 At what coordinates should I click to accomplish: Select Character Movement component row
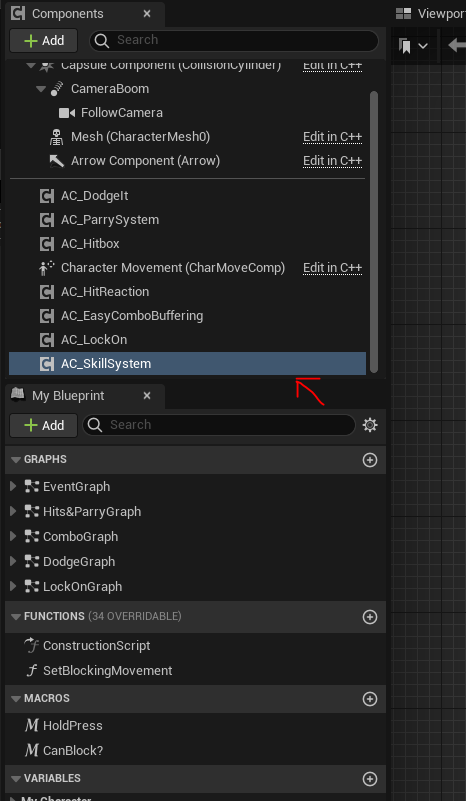[187, 268]
